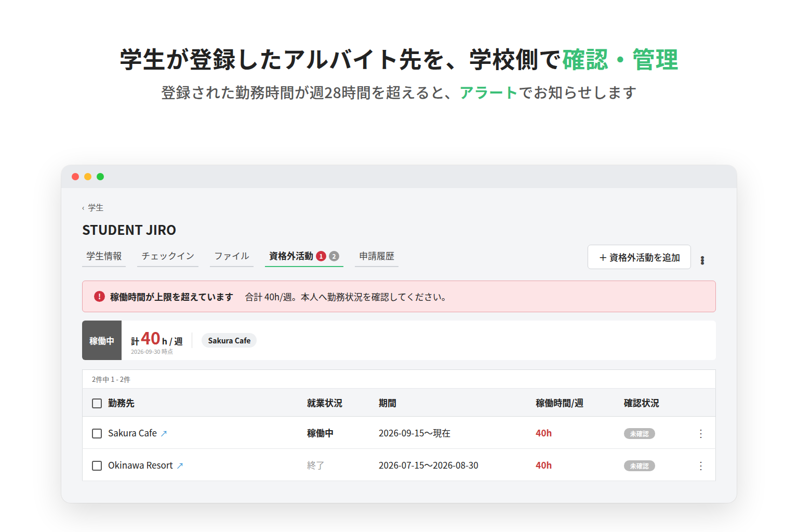The image size is (798, 532).
Task: Open the 申請履歴 tab
Action: (377, 256)
